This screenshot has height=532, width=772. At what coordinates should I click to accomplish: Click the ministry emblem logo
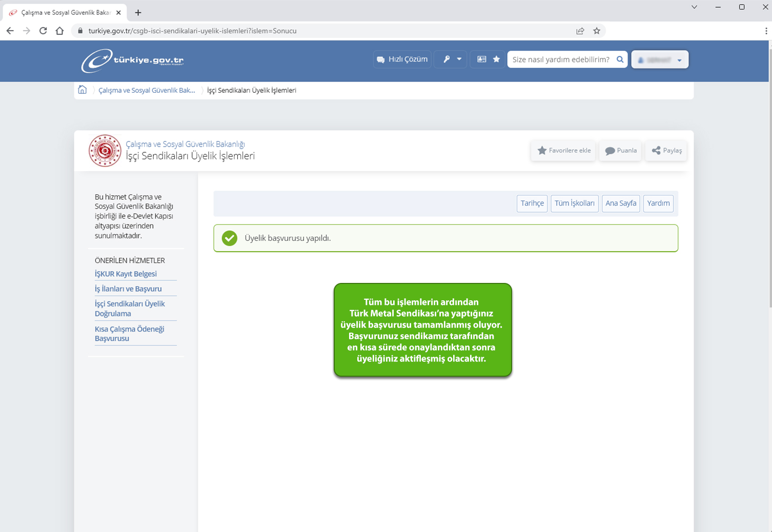pos(105,151)
